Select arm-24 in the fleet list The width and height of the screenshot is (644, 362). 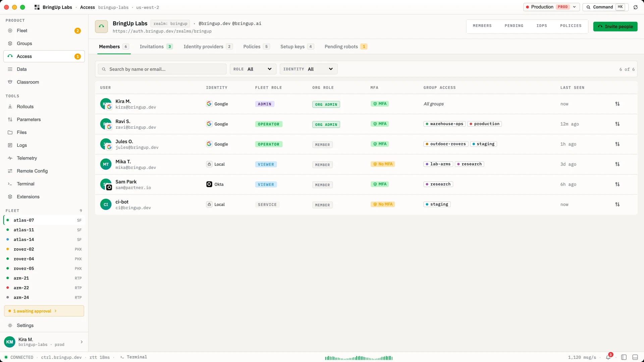[x=44, y=298]
